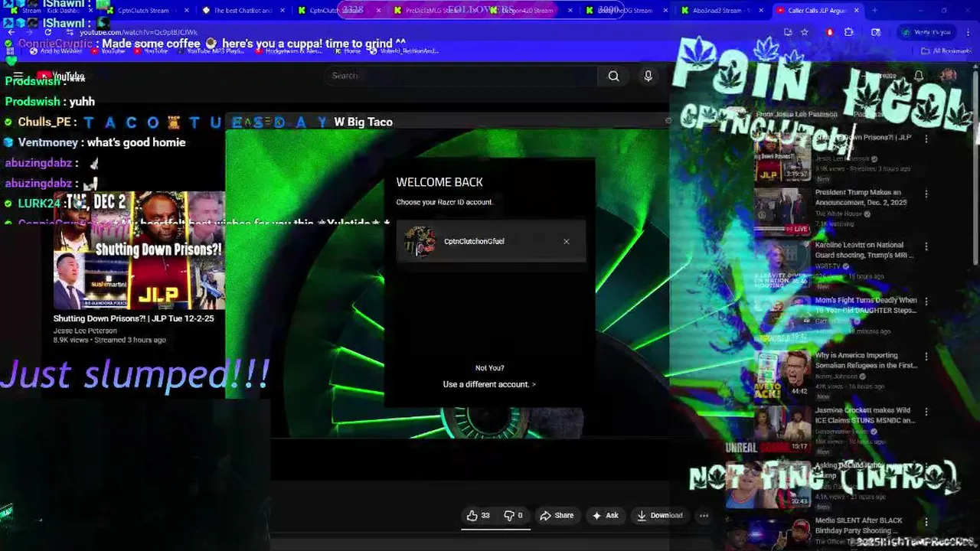Open more video actions ellipsis below the player
This screenshot has width=980, height=551.
pos(704,516)
